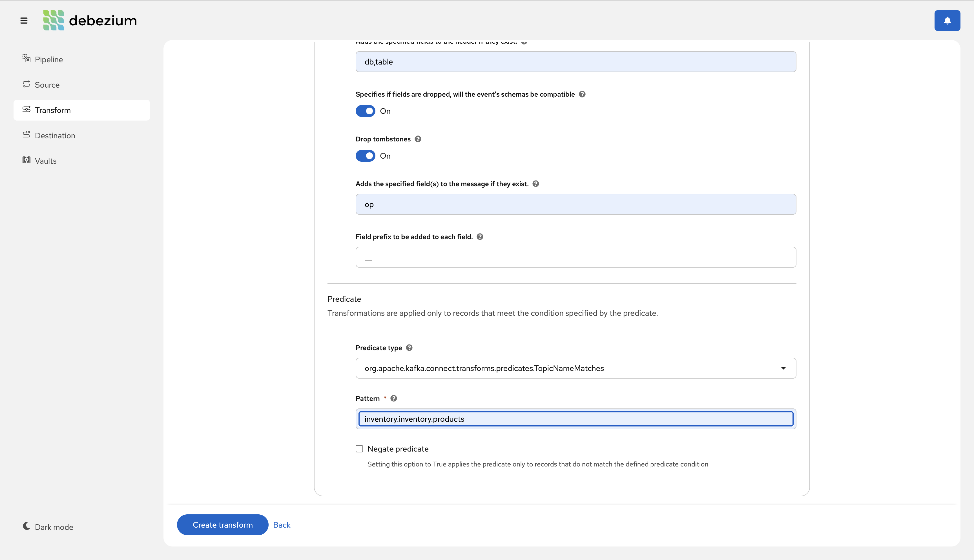Open the notifications bell
This screenshot has width=974, height=560.
pyautogui.click(x=947, y=21)
